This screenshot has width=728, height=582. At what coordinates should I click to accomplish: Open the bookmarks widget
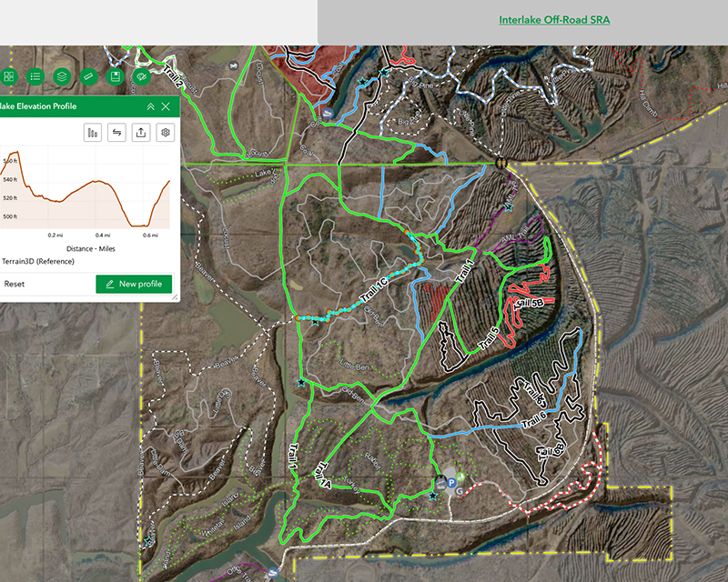pos(115,76)
